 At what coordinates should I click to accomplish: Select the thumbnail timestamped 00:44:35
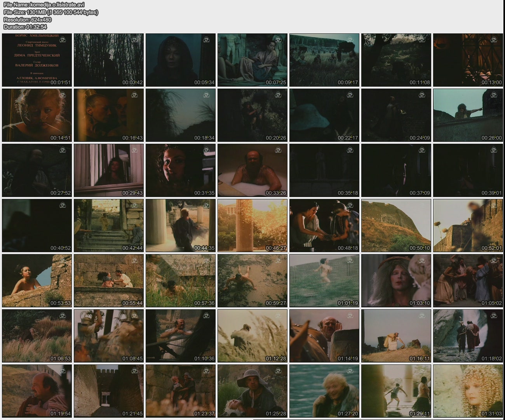tap(181, 225)
